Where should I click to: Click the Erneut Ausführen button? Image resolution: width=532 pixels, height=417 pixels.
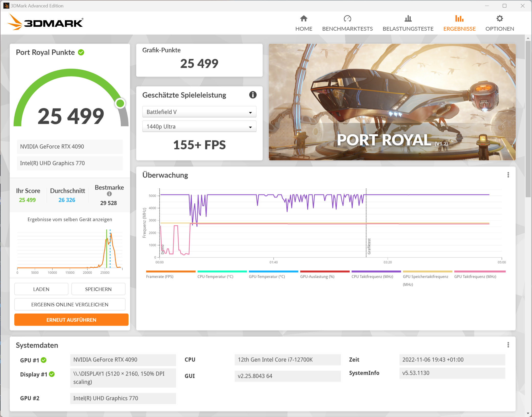pyautogui.click(x=71, y=320)
